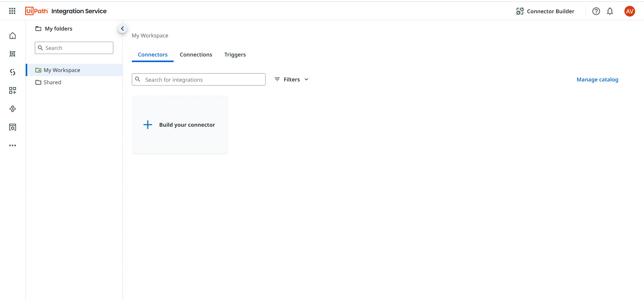Expand the Filters dropdown
This screenshot has height=300, width=644.
291,80
